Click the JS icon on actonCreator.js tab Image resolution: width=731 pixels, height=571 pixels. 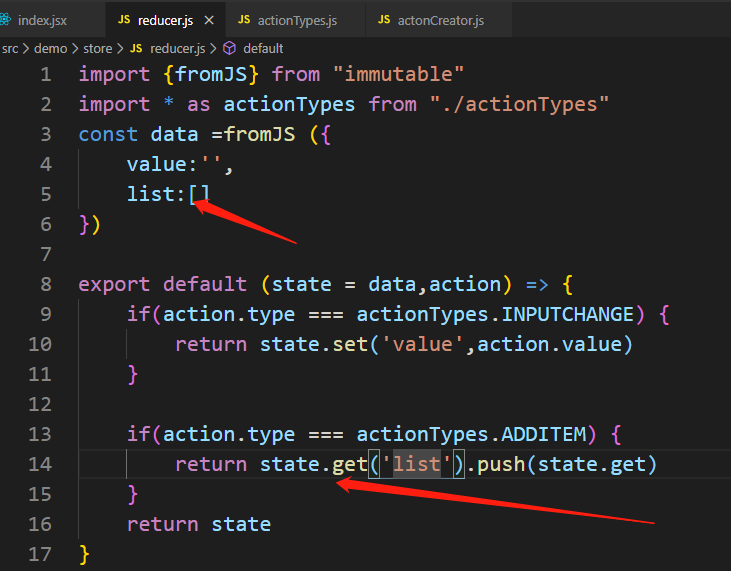[384, 19]
